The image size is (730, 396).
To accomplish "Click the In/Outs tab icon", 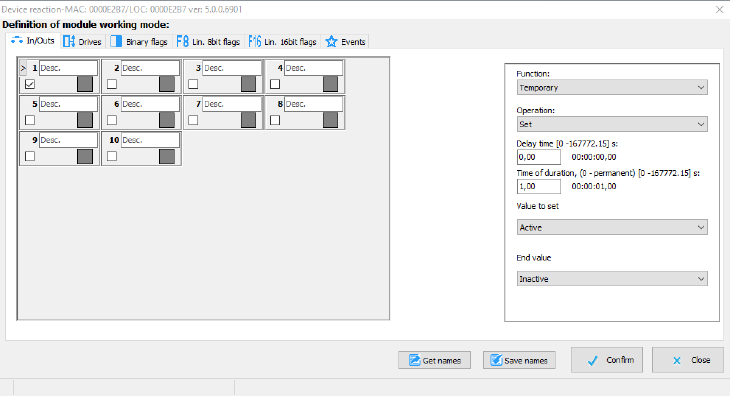I will point(17,40).
